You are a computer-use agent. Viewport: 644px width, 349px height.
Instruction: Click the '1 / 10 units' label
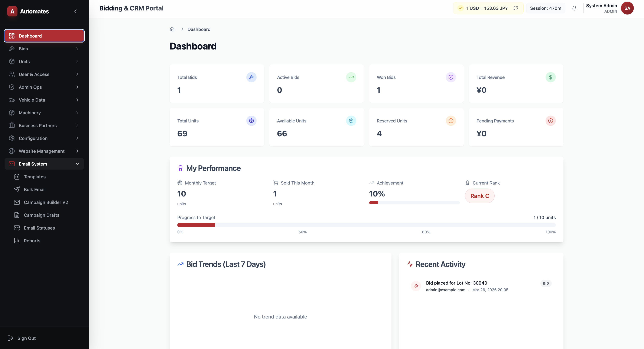(x=544, y=217)
